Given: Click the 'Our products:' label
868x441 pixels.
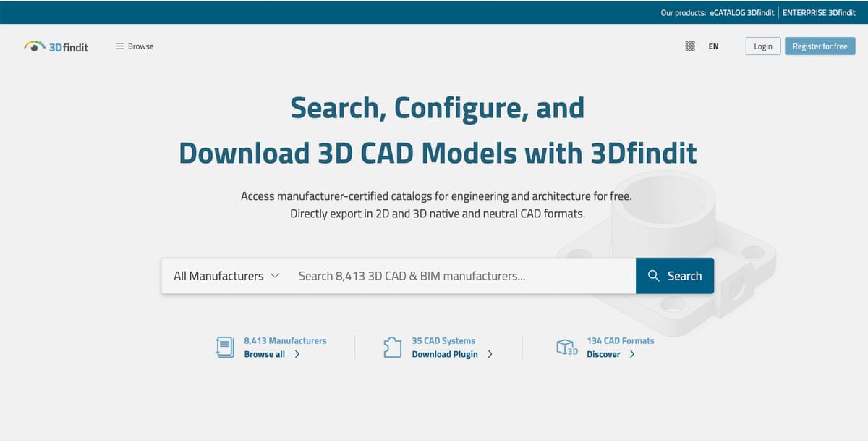Looking at the screenshot, I should [684, 12].
